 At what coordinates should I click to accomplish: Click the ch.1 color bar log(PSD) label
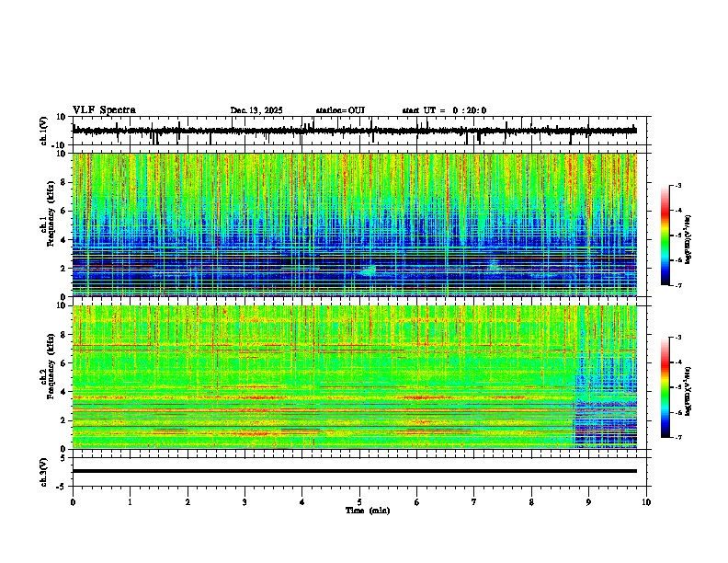[x=688, y=239]
